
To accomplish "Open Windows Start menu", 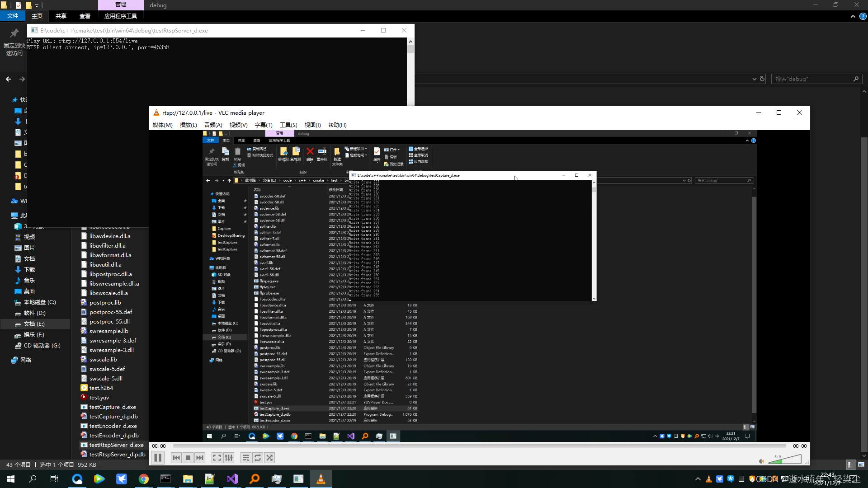I will [11, 479].
